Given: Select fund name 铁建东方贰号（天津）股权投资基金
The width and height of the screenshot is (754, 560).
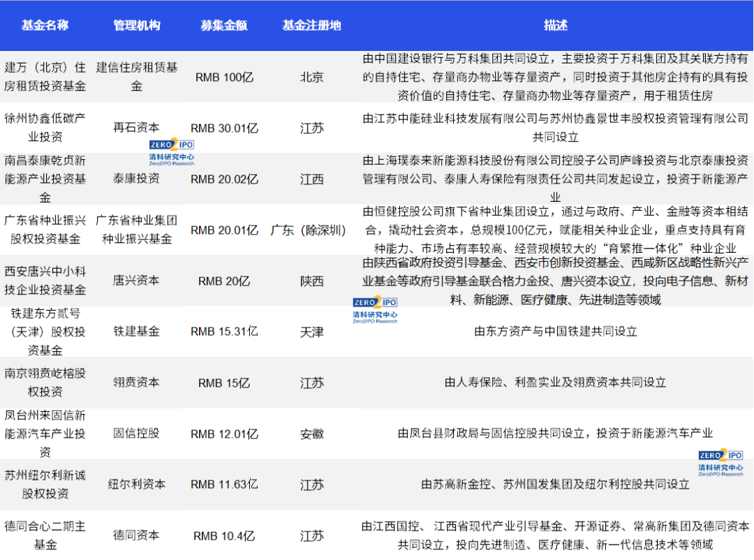Looking at the screenshot, I should click(x=45, y=332).
